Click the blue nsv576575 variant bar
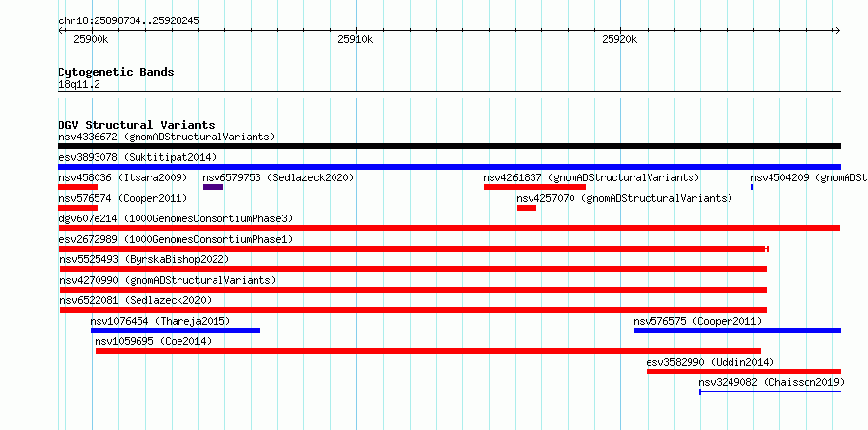868x430 pixels. pos(737,331)
